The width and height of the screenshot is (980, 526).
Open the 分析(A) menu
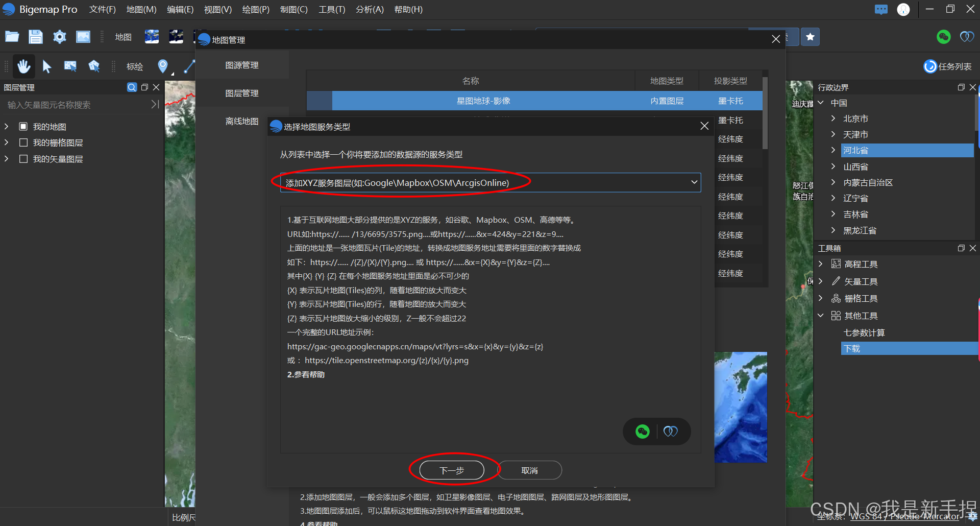pyautogui.click(x=370, y=9)
